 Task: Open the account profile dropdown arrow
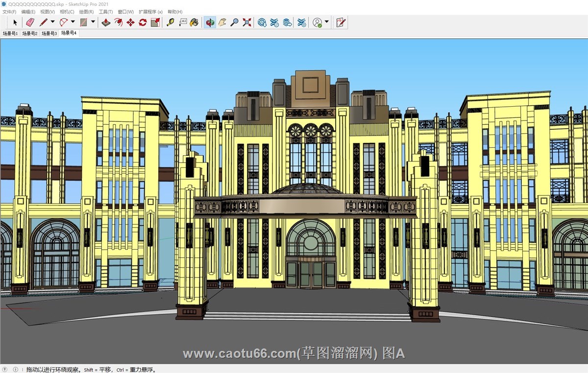(x=327, y=22)
